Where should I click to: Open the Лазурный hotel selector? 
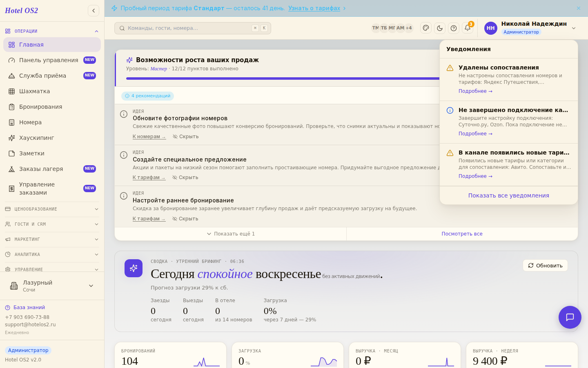click(52, 286)
